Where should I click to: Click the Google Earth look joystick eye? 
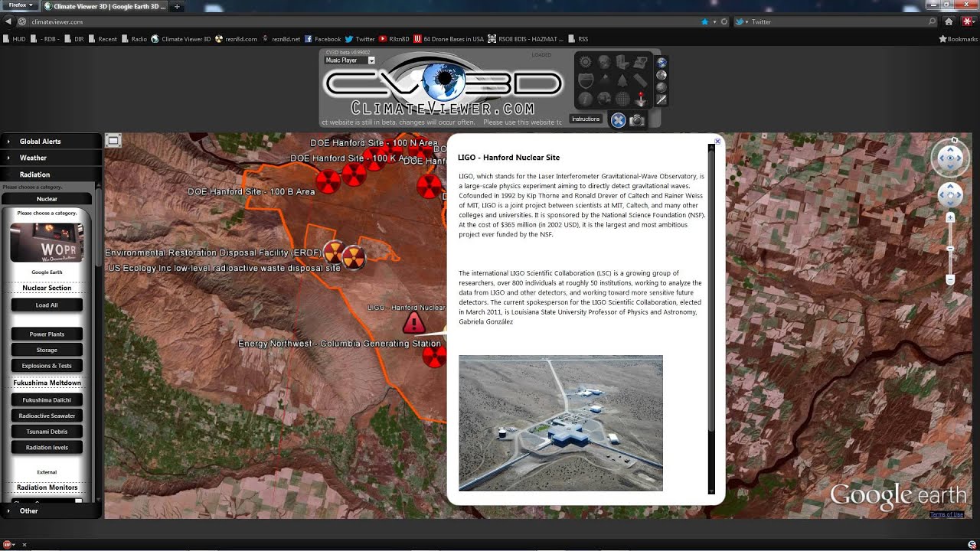click(x=949, y=158)
